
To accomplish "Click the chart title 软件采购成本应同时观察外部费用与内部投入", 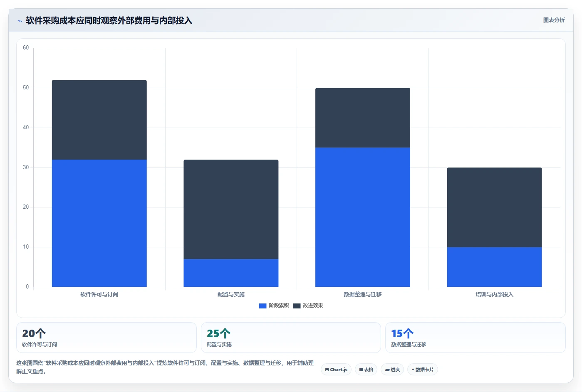I will pos(109,20).
